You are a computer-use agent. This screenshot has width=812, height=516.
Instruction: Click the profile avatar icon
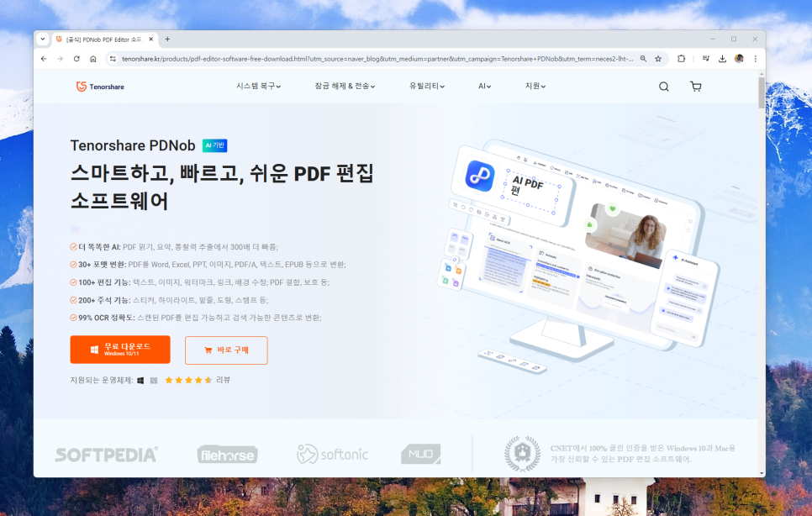pos(739,59)
